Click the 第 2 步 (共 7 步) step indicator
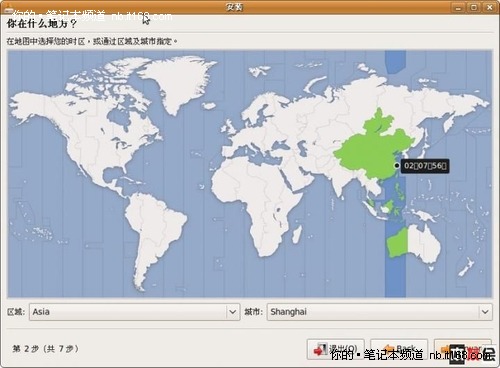 46,349
